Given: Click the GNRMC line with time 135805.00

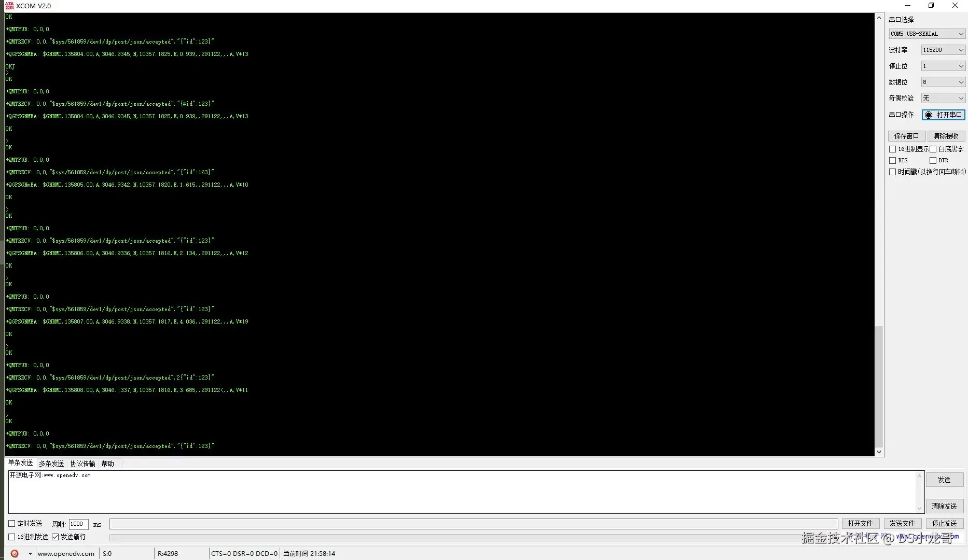Looking at the screenshot, I should pyautogui.click(x=127, y=185).
